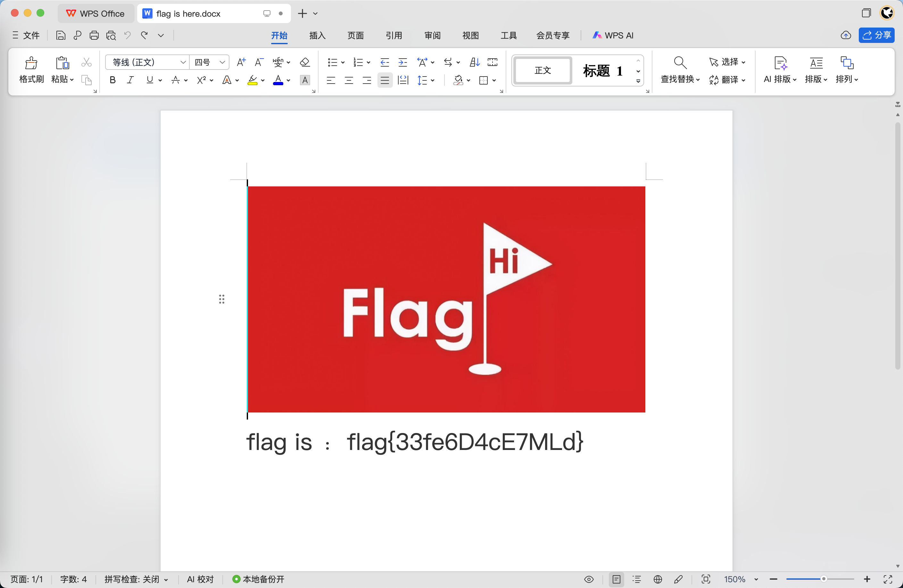Click AI 排版 button
The height and width of the screenshot is (588, 903).
pyautogui.click(x=780, y=70)
